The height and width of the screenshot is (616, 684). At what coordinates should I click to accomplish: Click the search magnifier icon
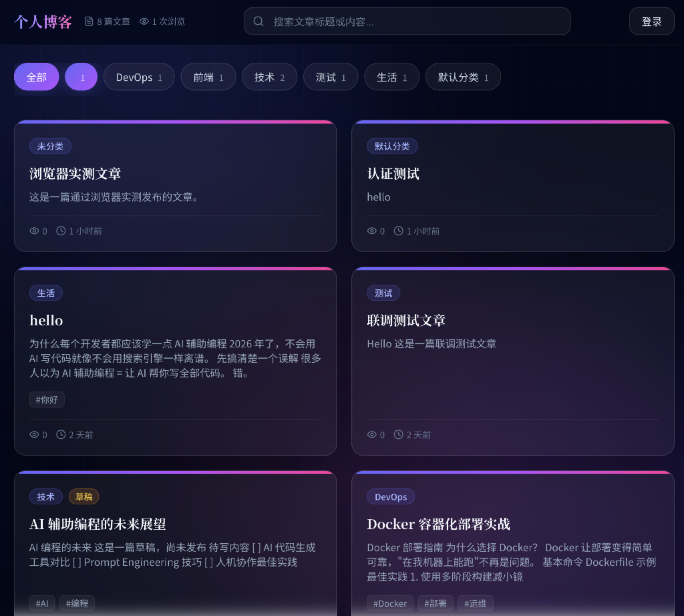[259, 21]
